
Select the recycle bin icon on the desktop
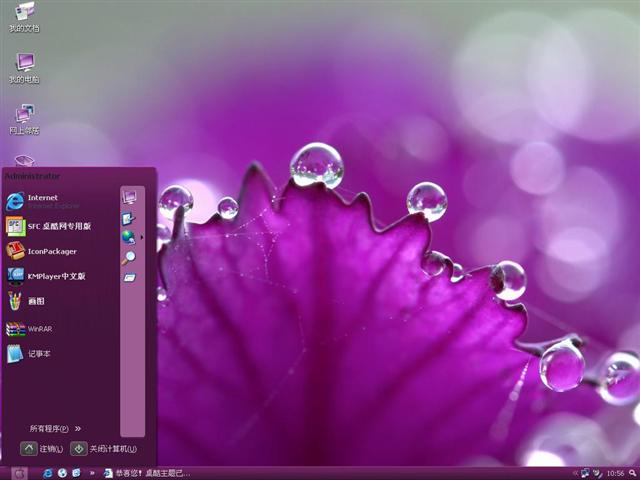tap(24, 161)
